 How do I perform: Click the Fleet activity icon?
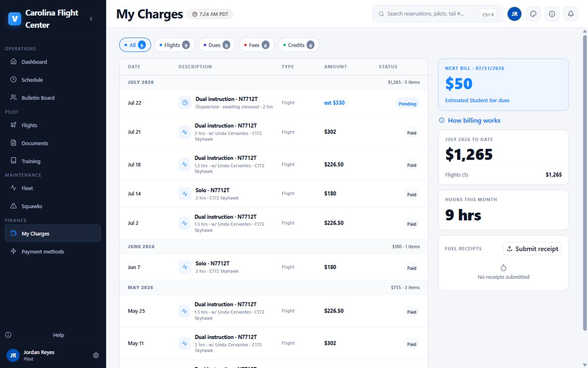click(13, 188)
